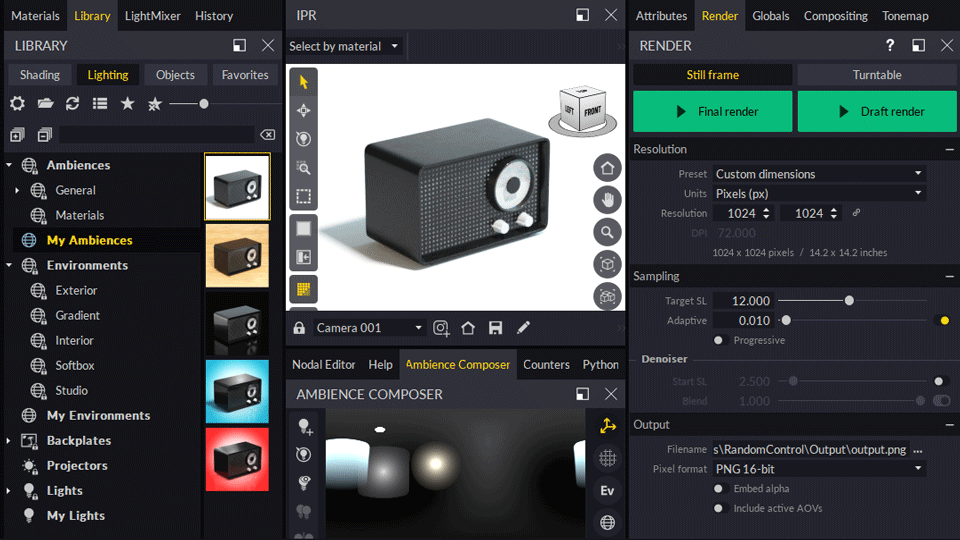Expand the General tree node
Viewport: 960px width, 540px height.
17,190
